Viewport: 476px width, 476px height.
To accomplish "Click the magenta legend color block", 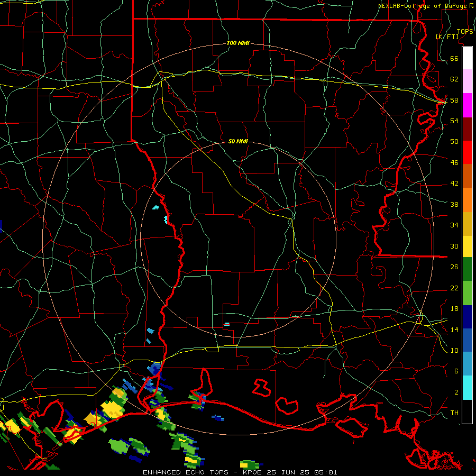I will click(467, 105).
